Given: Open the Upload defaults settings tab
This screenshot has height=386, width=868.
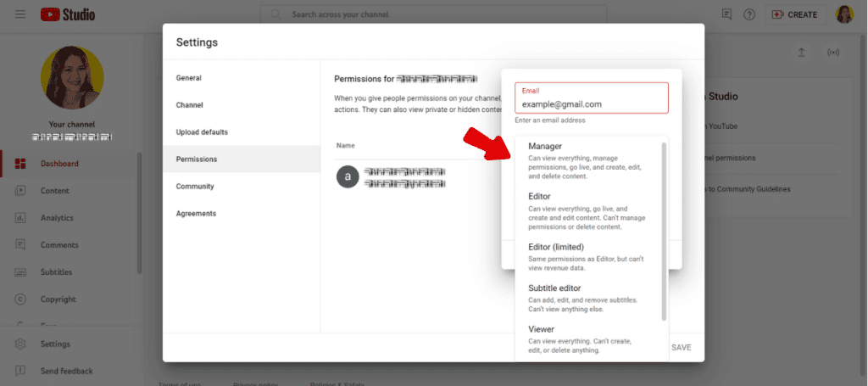Looking at the screenshot, I should point(202,132).
